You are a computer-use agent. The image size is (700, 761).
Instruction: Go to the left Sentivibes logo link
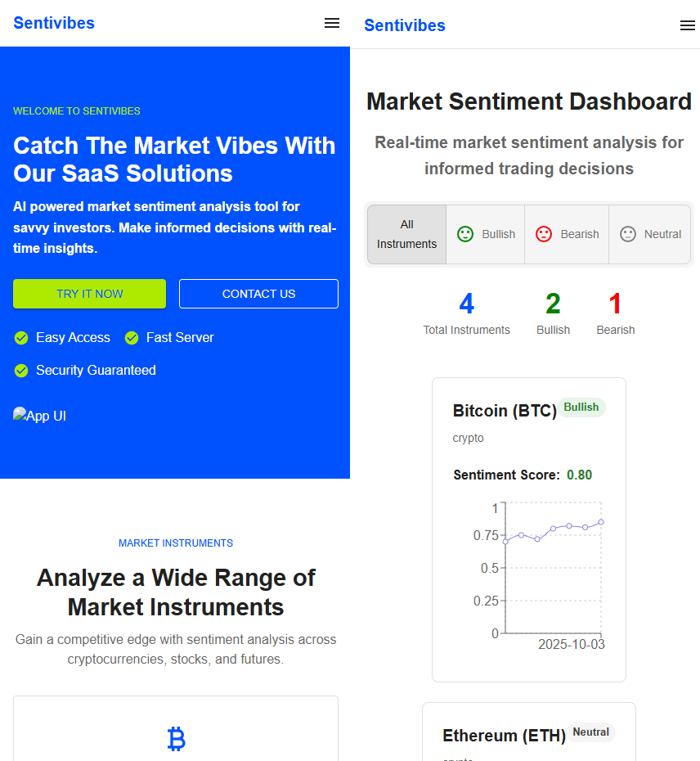(54, 23)
